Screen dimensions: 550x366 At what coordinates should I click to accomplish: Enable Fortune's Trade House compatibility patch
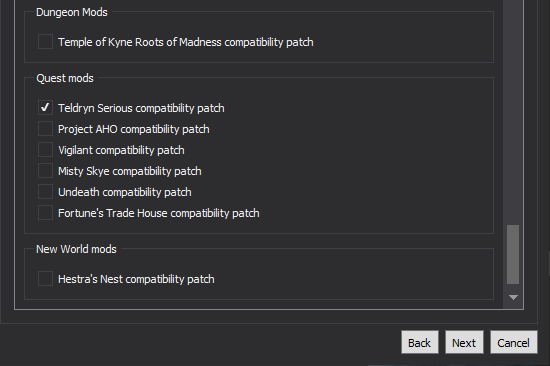pos(45,213)
